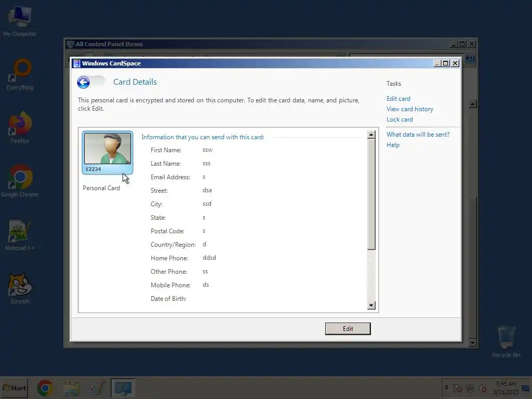The height and width of the screenshot is (399, 532).
Task: Close the Windows CardSpace window
Action: 455,63
